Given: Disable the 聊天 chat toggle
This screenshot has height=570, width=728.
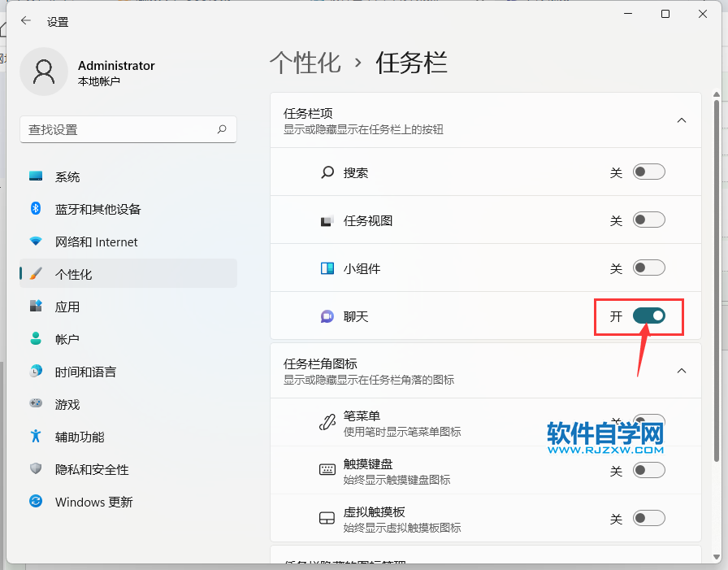Looking at the screenshot, I should pos(648,316).
